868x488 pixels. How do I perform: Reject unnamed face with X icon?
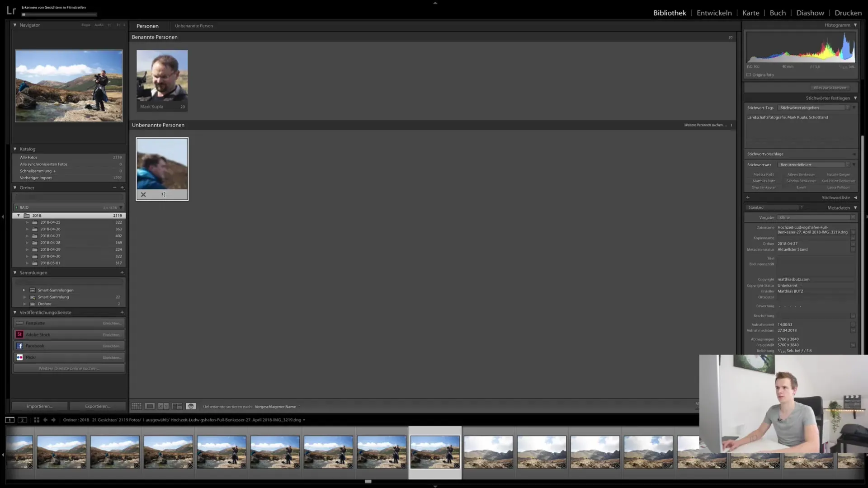[x=143, y=195]
